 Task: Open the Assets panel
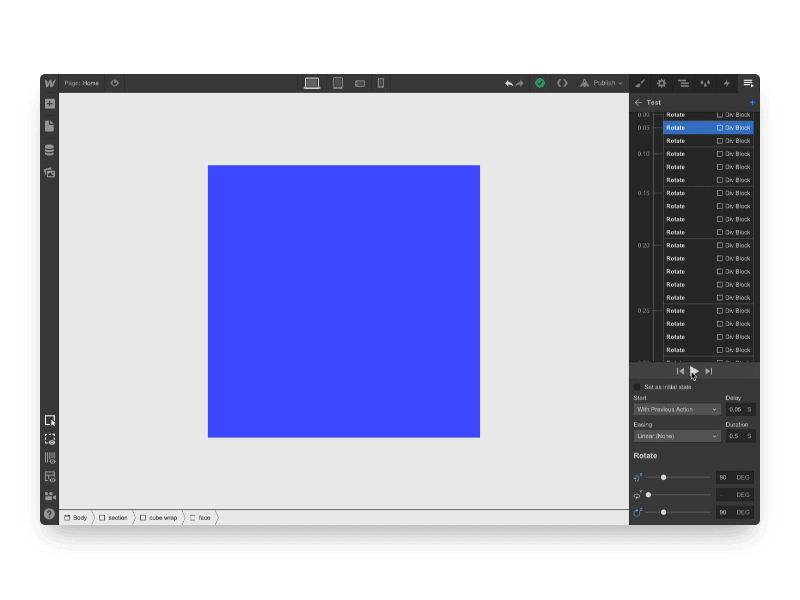[x=48, y=171]
